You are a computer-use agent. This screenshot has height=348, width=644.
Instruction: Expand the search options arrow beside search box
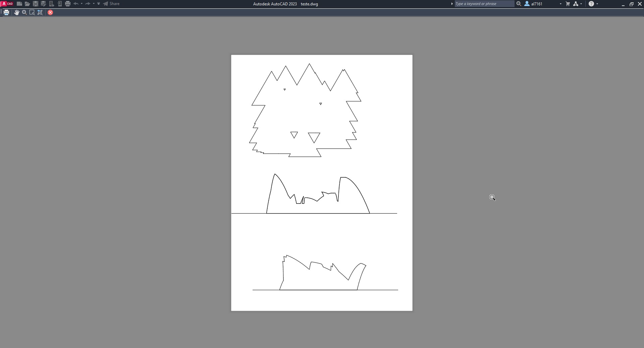pos(452,4)
